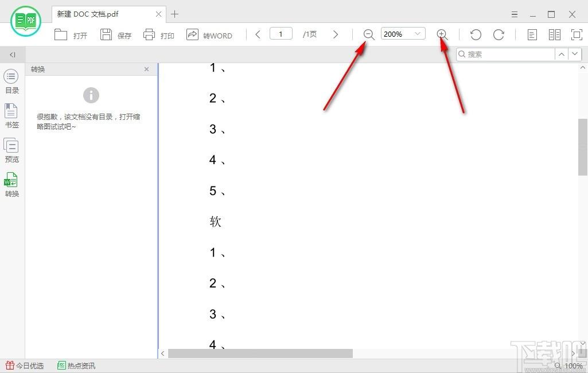Click the /1页 total page label
Screen dimensions: 588x373
(x=310, y=34)
